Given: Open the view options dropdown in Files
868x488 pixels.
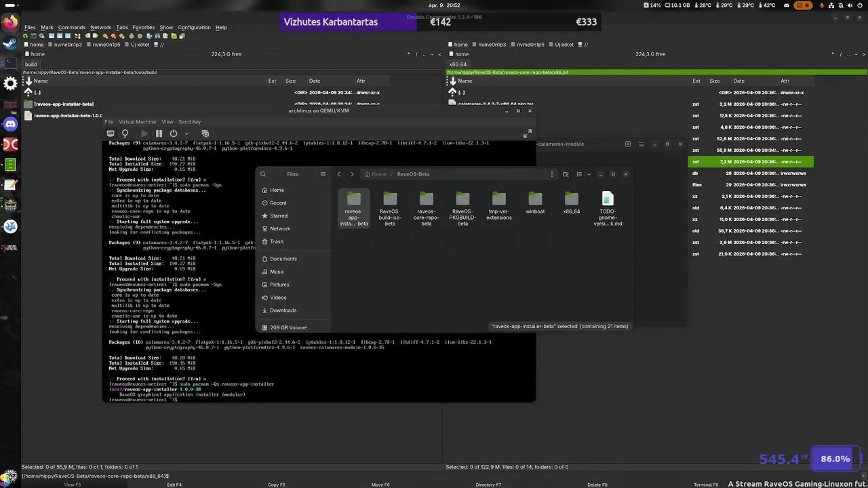Looking at the screenshot, I should (589, 174).
